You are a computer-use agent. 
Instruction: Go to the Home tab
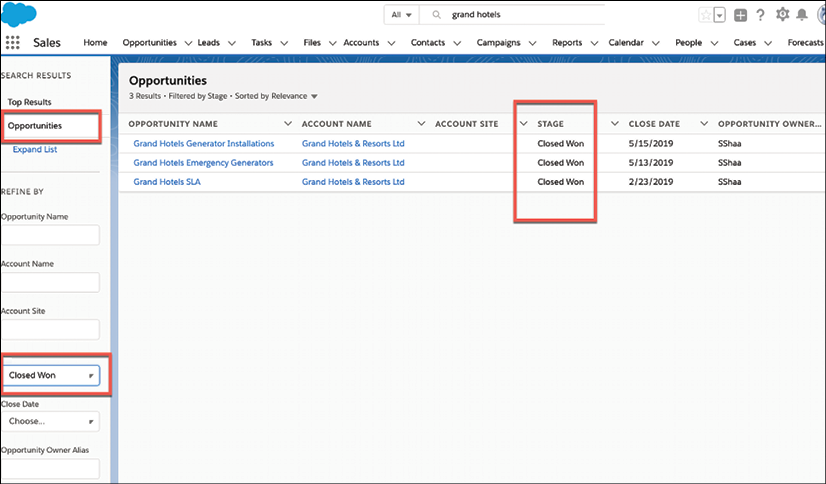pos(95,43)
